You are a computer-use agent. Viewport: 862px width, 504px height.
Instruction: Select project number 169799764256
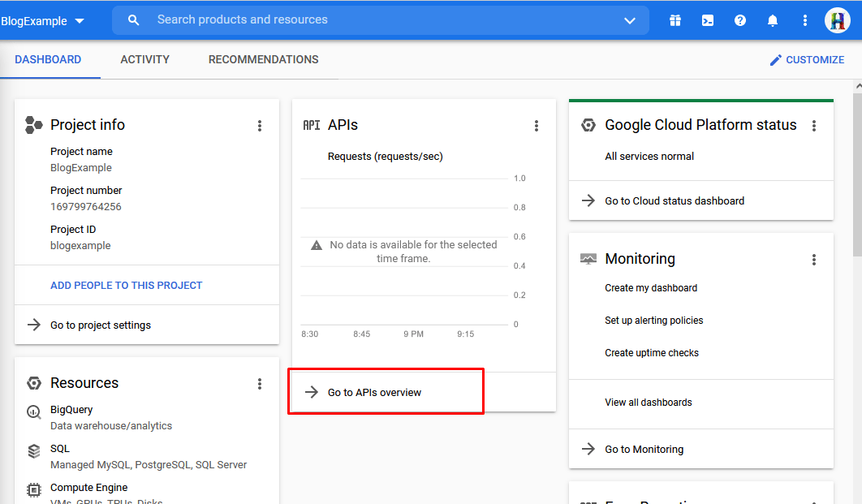[86, 207]
